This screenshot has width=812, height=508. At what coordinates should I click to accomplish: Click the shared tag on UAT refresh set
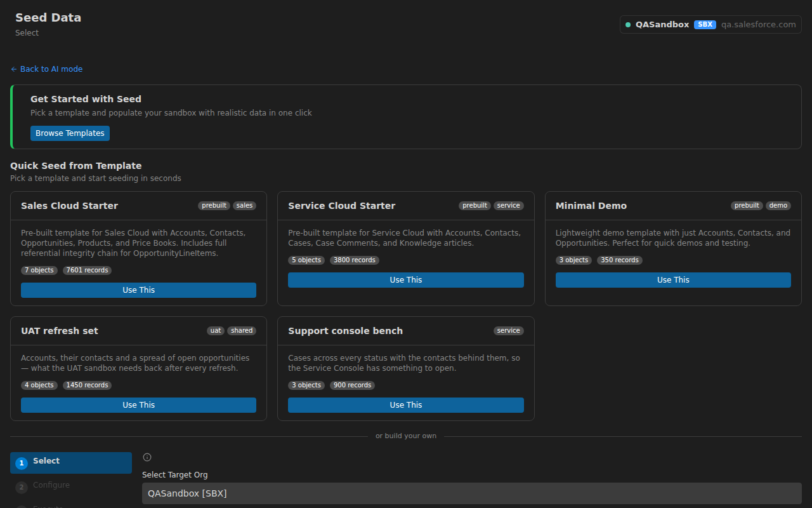242,331
